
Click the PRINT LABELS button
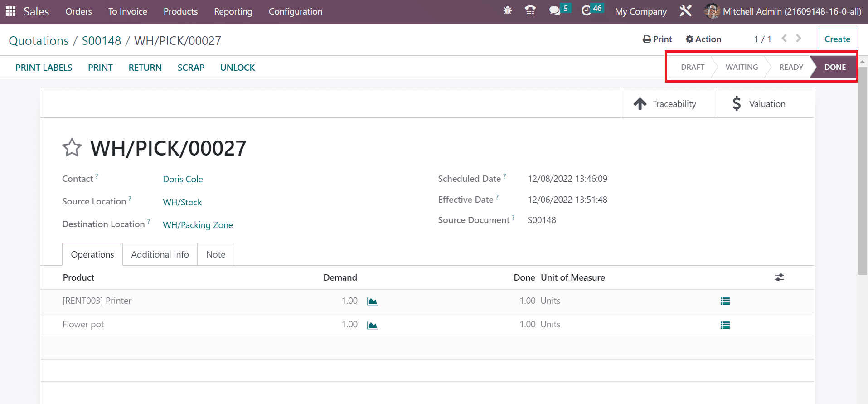(44, 68)
